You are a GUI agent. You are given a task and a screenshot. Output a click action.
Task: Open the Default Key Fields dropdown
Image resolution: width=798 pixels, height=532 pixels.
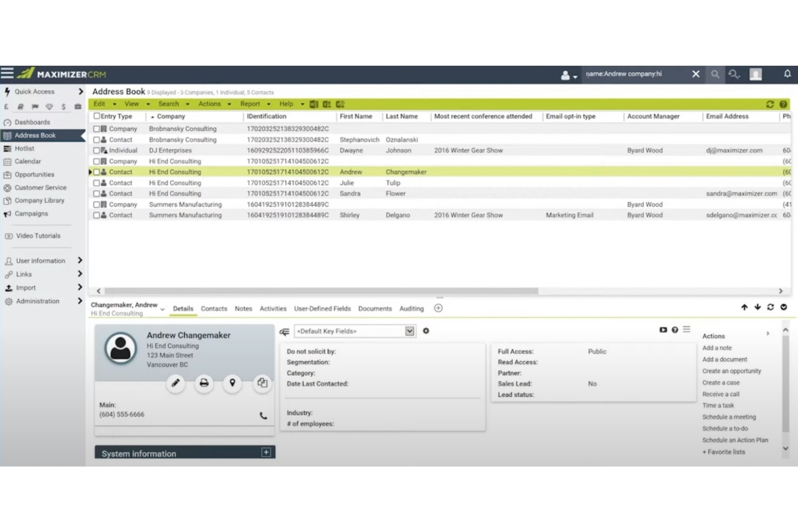tap(354, 331)
